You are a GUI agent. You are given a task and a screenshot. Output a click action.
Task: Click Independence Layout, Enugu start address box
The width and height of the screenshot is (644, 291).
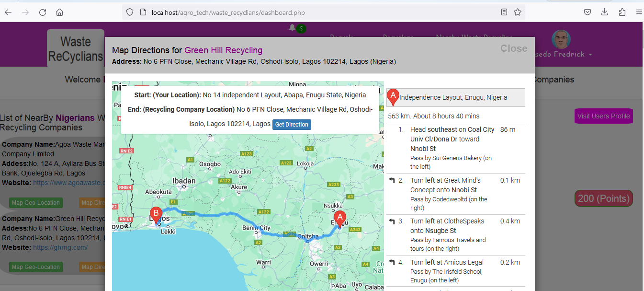456,97
